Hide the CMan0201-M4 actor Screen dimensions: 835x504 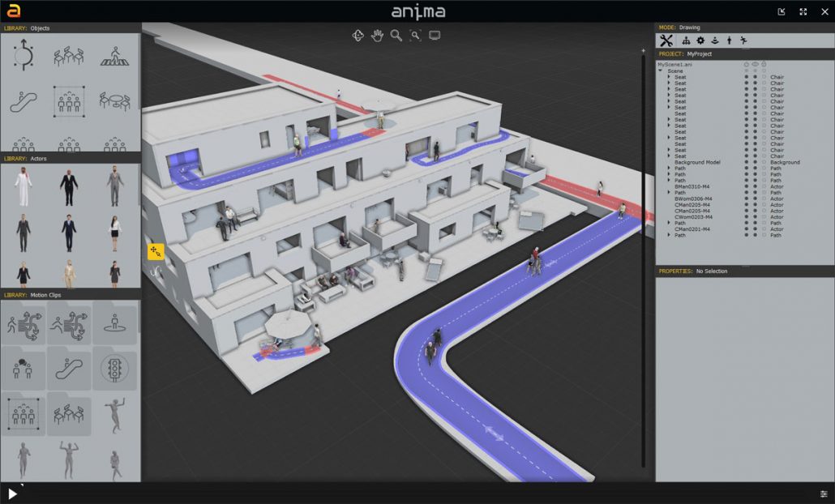click(x=755, y=229)
